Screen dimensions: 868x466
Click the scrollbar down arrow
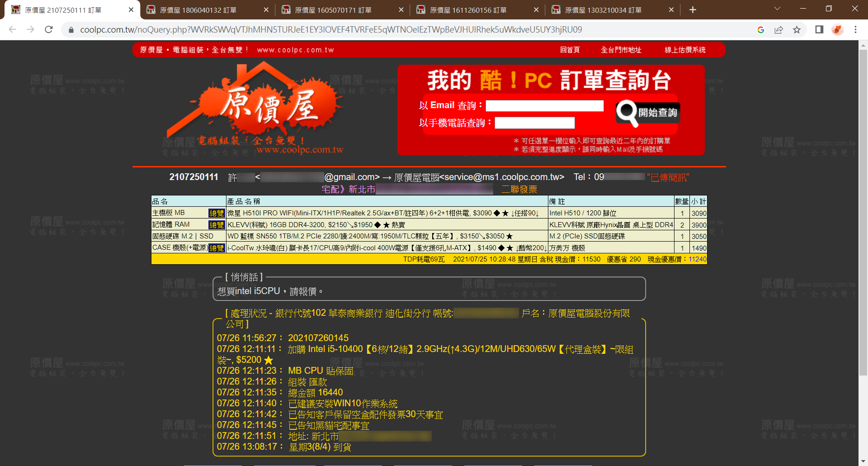[863, 461]
